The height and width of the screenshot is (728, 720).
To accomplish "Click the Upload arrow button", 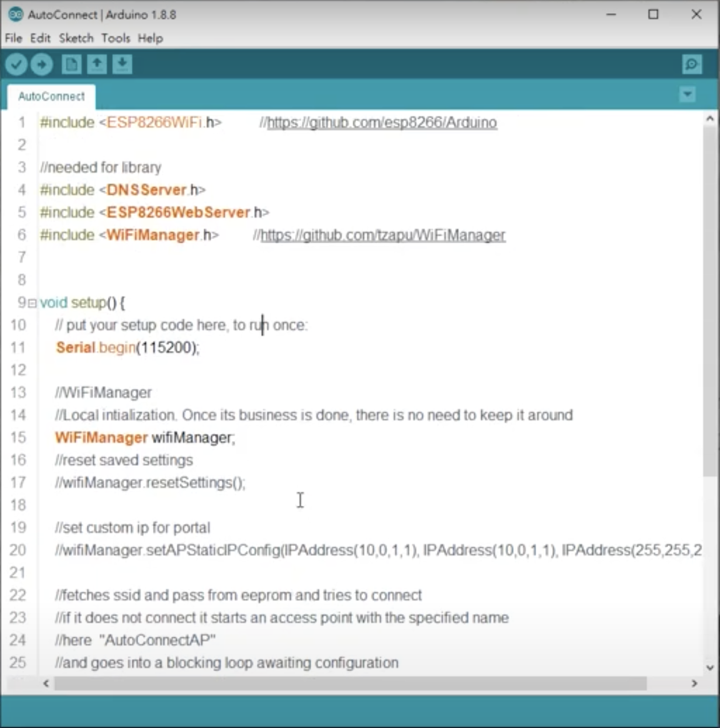I will (x=42, y=64).
